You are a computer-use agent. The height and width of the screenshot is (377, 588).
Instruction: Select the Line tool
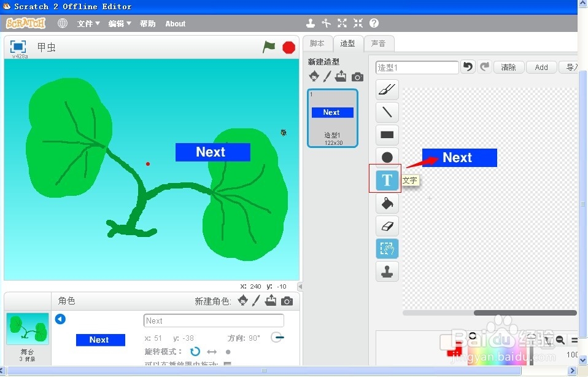[387, 112]
